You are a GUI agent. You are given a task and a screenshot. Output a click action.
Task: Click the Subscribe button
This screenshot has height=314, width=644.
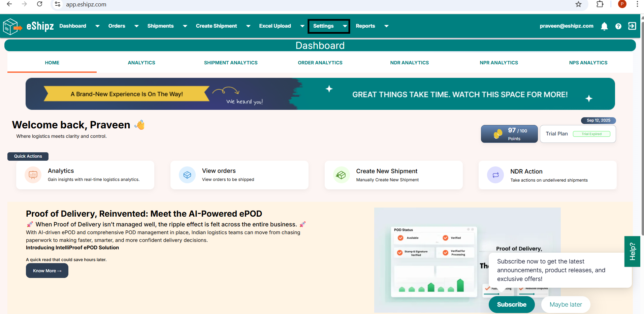click(512, 305)
